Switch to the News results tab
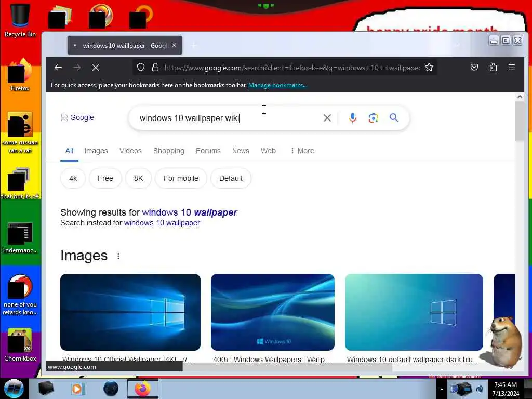532x399 pixels. [241, 151]
